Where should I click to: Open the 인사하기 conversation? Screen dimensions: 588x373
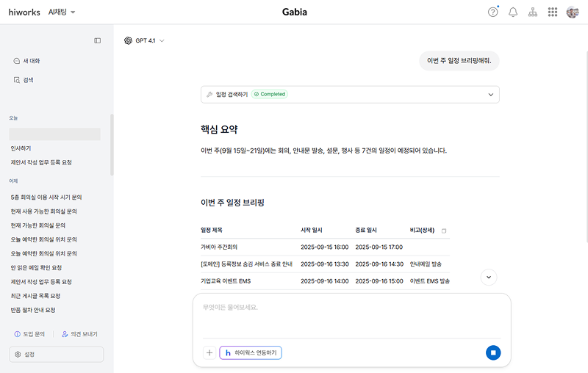pyautogui.click(x=21, y=148)
